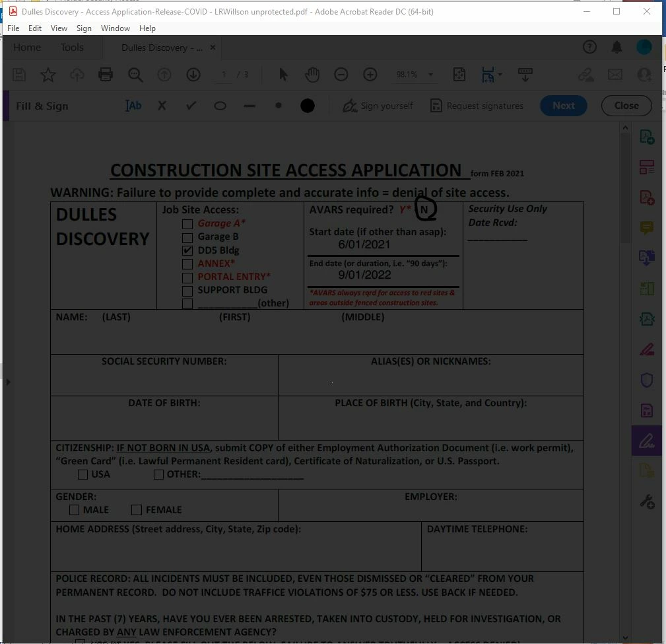Screen dimensions: 666x644
Task: Open the Find text magnifier
Action: pos(135,75)
